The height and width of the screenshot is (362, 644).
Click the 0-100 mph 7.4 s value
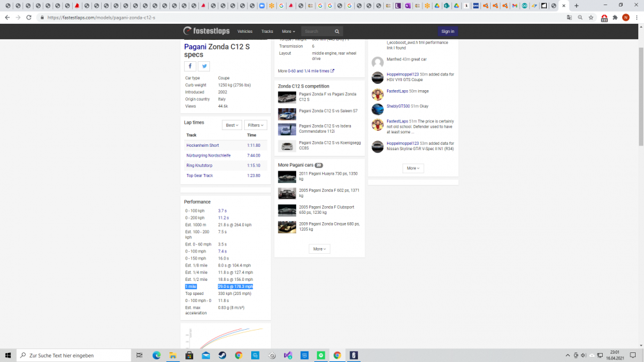coord(222,251)
